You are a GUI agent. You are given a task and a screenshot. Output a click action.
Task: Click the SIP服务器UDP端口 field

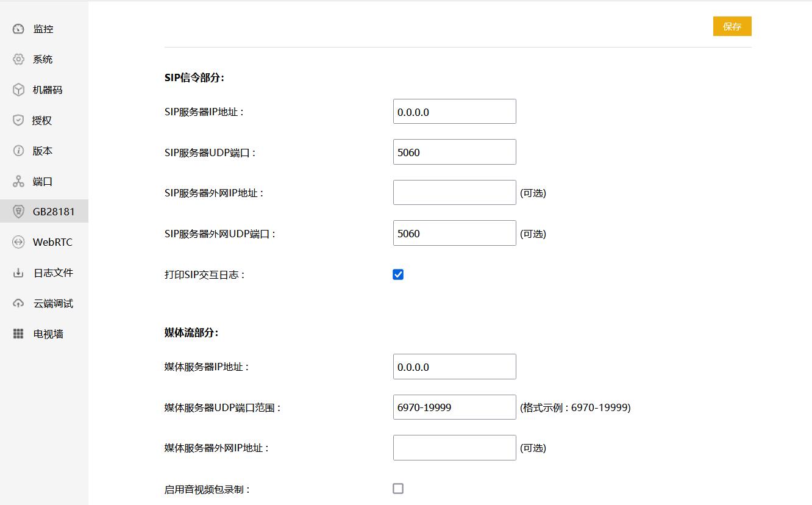[455, 152]
